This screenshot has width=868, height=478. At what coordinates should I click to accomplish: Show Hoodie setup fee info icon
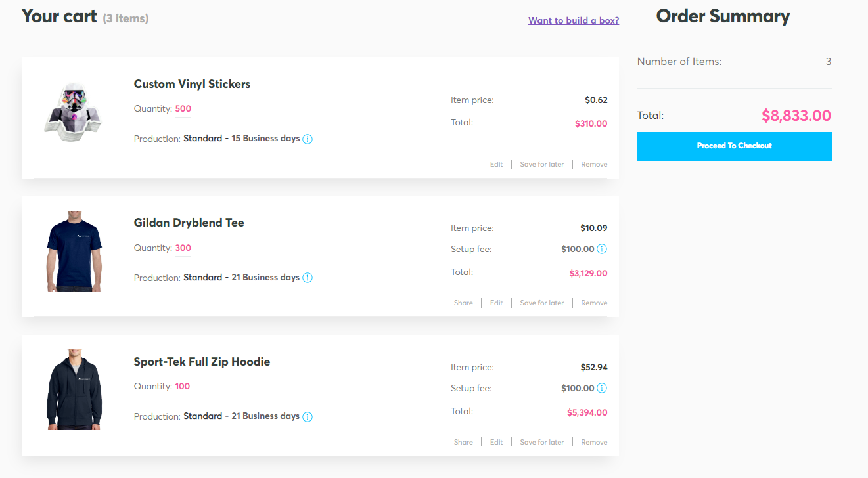tap(602, 388)
